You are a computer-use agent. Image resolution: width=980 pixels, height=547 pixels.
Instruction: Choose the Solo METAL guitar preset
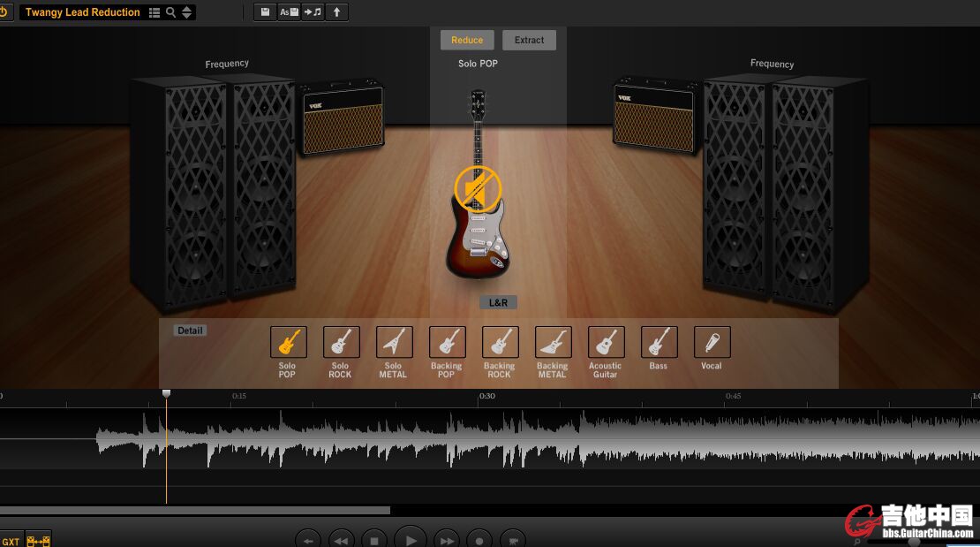(394, 342)
